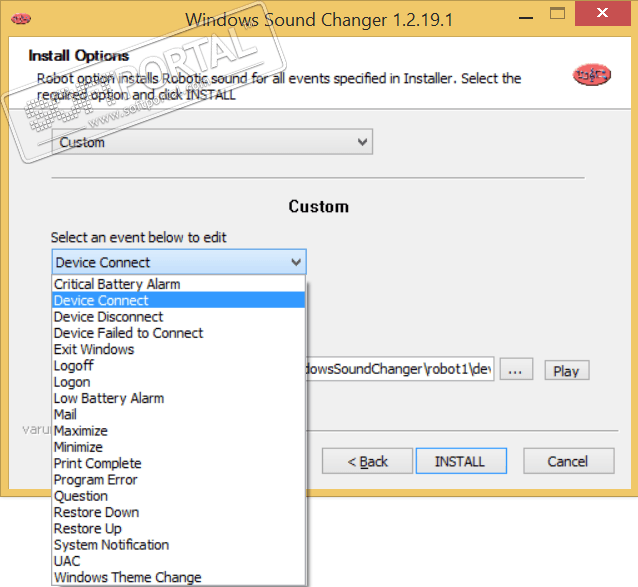Go back with the Back button
This screenshot has height=587, width=638.
[367, 461]
